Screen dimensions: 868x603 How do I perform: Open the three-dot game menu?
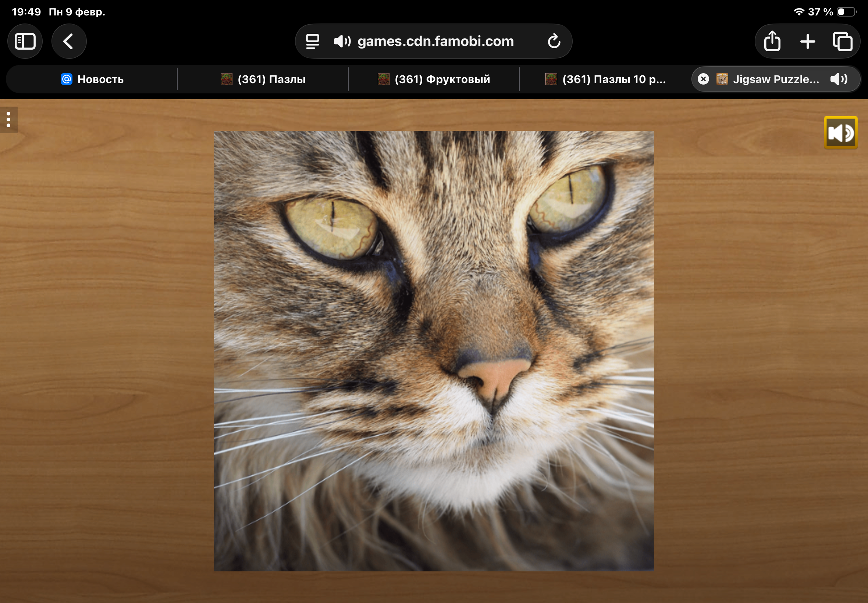coord(8,120)
